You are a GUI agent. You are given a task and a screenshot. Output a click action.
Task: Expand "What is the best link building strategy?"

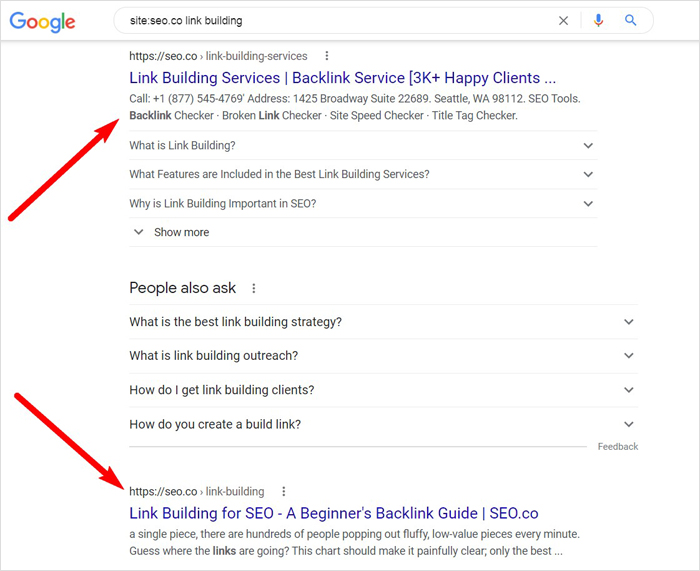pyautogui.click(x=628, y=322)
